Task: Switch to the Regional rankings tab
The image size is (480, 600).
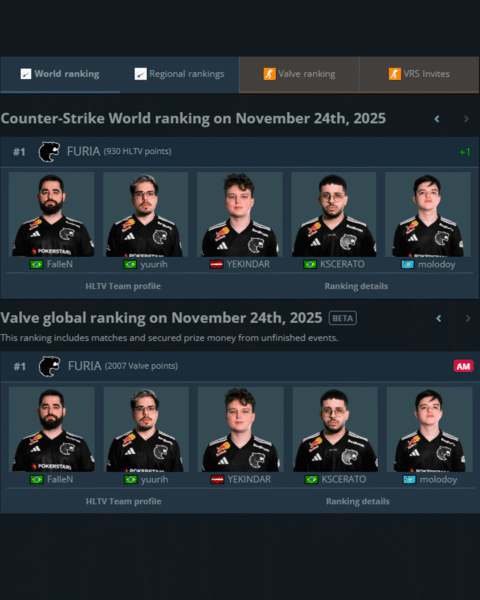Action: pos(180,74)
